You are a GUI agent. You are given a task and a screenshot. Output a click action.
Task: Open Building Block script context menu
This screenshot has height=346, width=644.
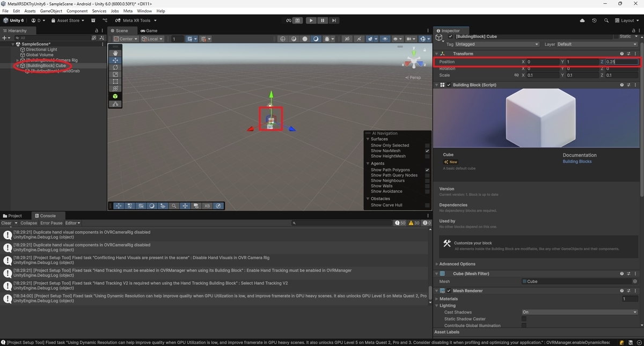point(635,85)
